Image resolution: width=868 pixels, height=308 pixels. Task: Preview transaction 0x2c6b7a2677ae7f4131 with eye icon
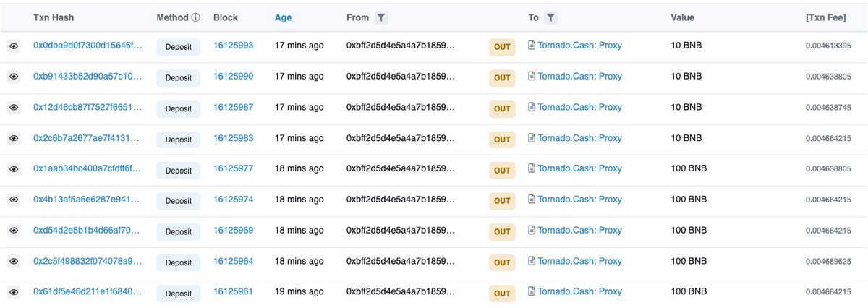pos(13,138)
